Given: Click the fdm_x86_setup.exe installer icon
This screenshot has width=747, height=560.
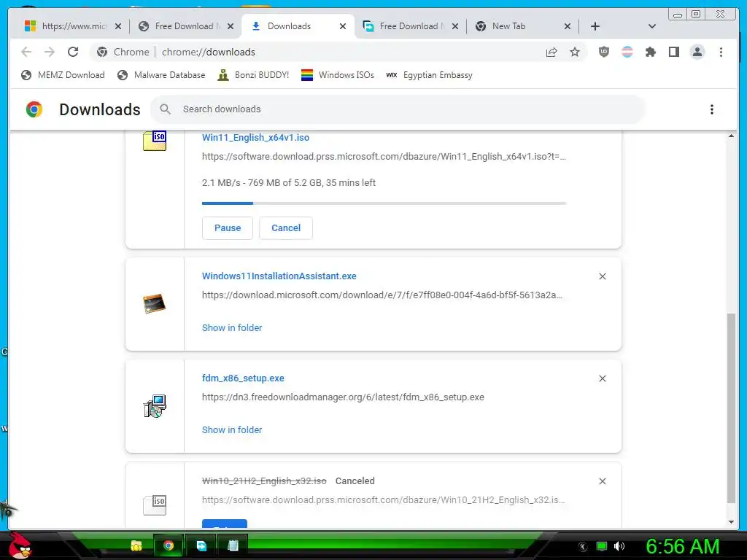Looking at the screenshot, I should click(155, 405).
